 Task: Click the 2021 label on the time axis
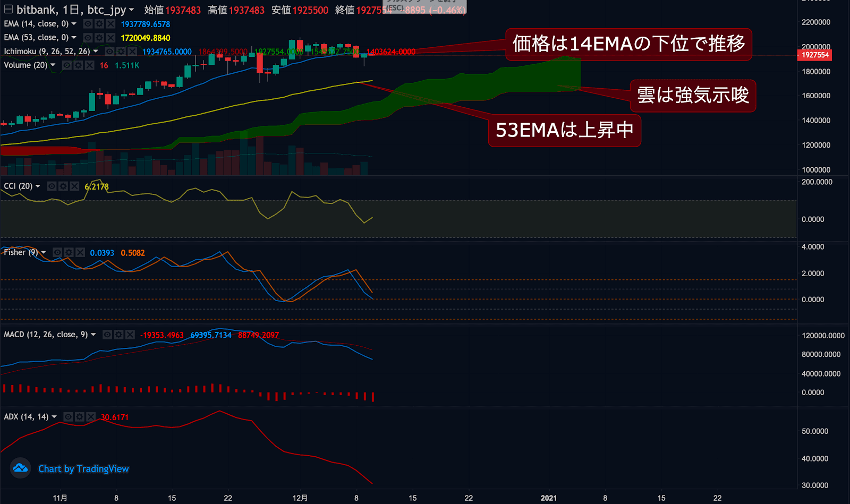[548, 498]
